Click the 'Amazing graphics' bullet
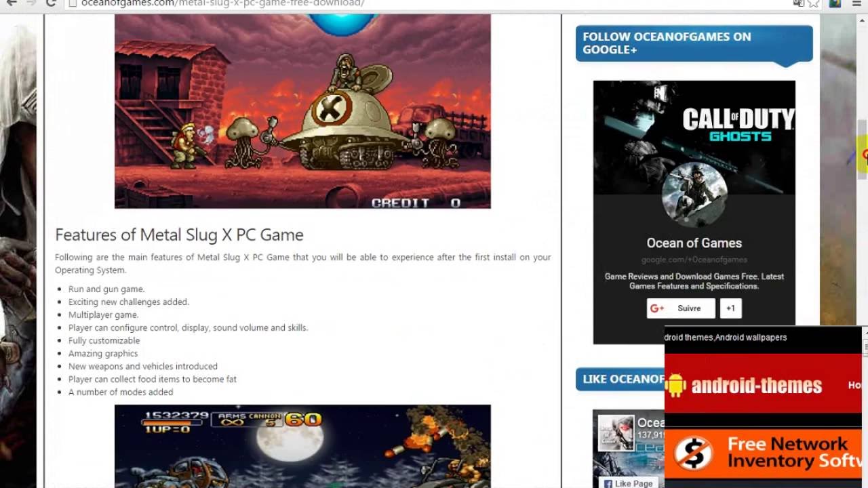868x488 pixels. [x=103, y=354]
